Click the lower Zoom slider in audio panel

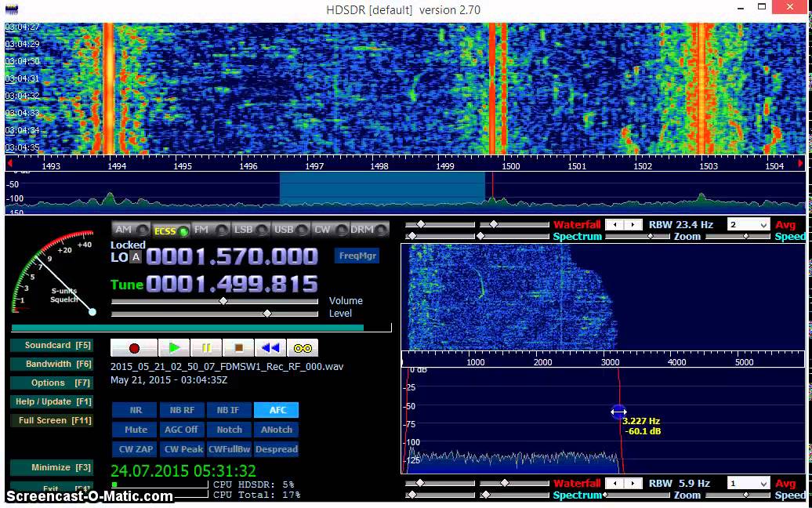pos(637,495)
